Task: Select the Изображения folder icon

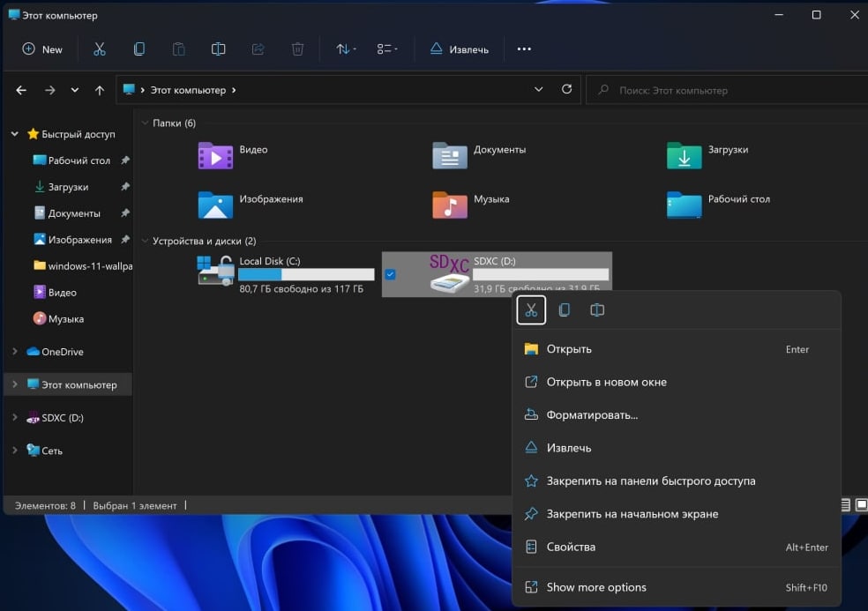Action: pyautogui.click(x=215, y=205)
